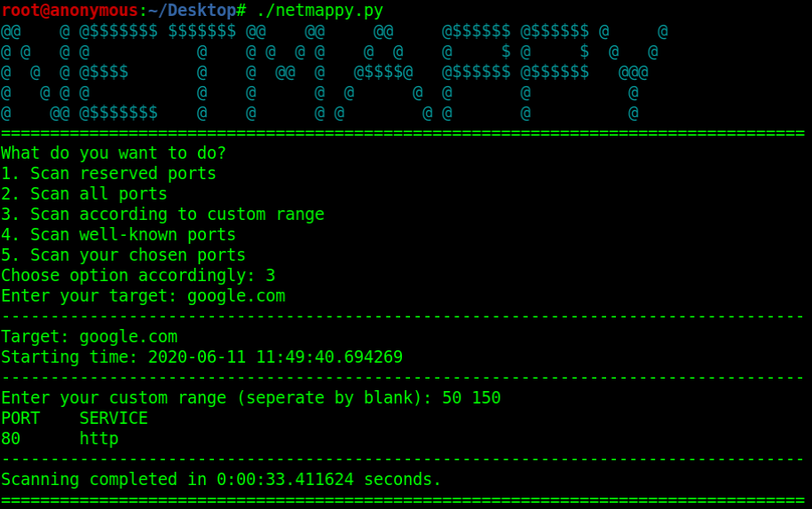Click the 'Choose option accordingly: 3' line
Screen dimensions: 812x509
point(138,276)
